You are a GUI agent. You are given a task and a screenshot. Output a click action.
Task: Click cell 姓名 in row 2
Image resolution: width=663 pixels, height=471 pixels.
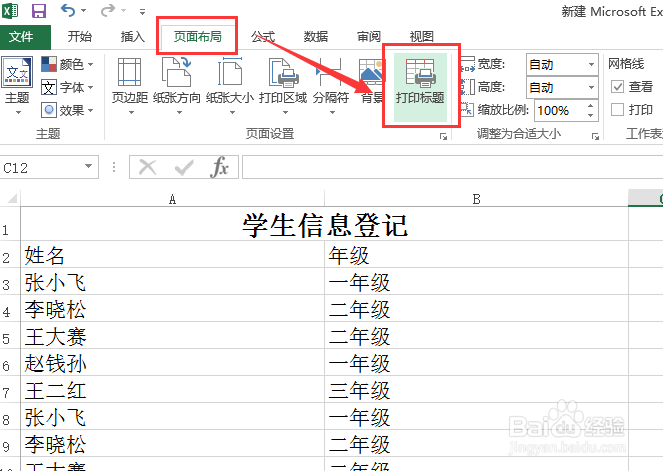pyautogui.click(x=173, y=254)
